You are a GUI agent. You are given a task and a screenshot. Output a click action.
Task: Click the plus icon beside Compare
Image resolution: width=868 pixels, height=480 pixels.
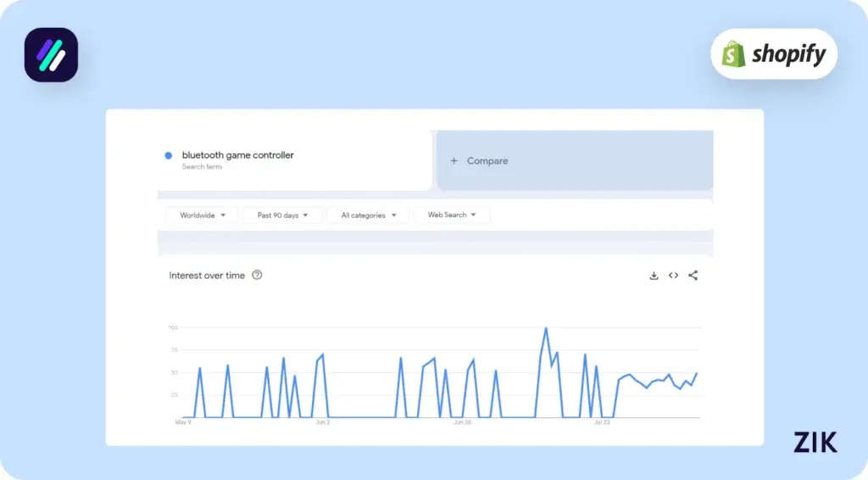pos(454,161)
